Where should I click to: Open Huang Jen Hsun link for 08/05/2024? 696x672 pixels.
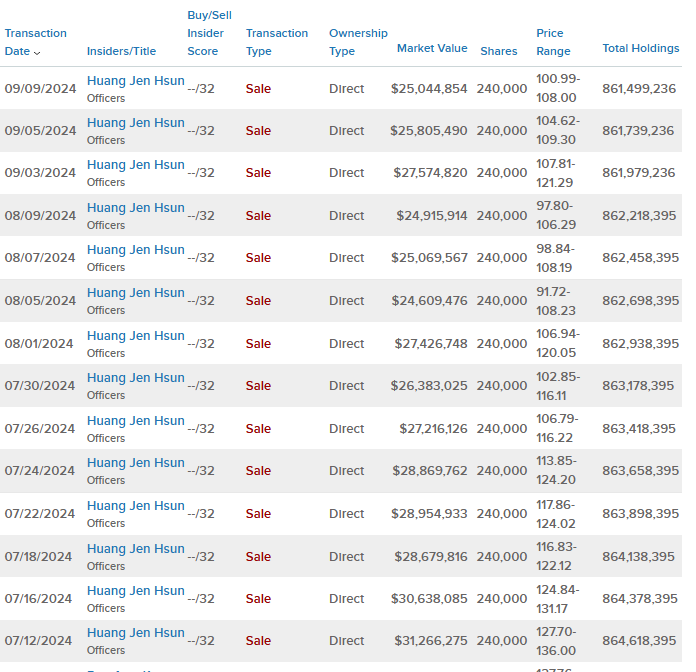tap(135, 292)
